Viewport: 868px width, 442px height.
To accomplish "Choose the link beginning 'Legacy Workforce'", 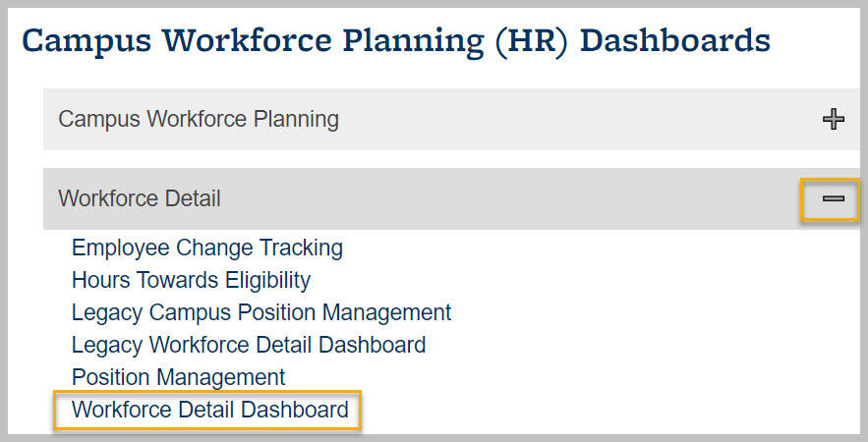I will (x=249, y=345).
